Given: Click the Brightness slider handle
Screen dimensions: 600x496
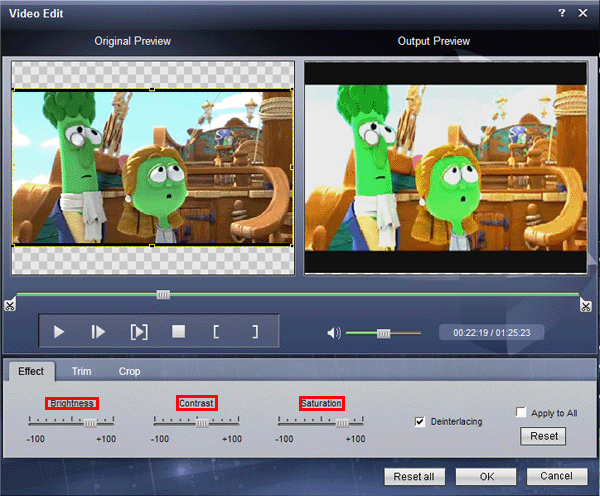Looking at the screenshot, I should coord(90,423).
